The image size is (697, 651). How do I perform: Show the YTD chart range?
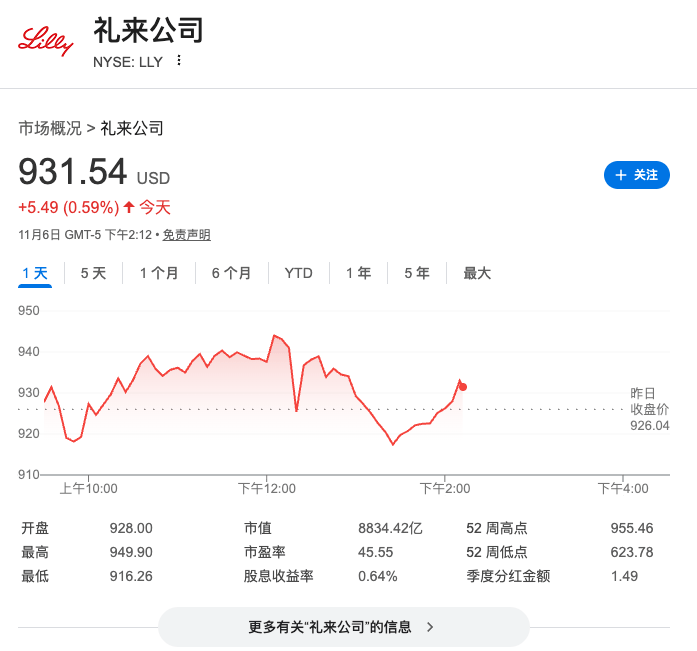click(298, 273)
